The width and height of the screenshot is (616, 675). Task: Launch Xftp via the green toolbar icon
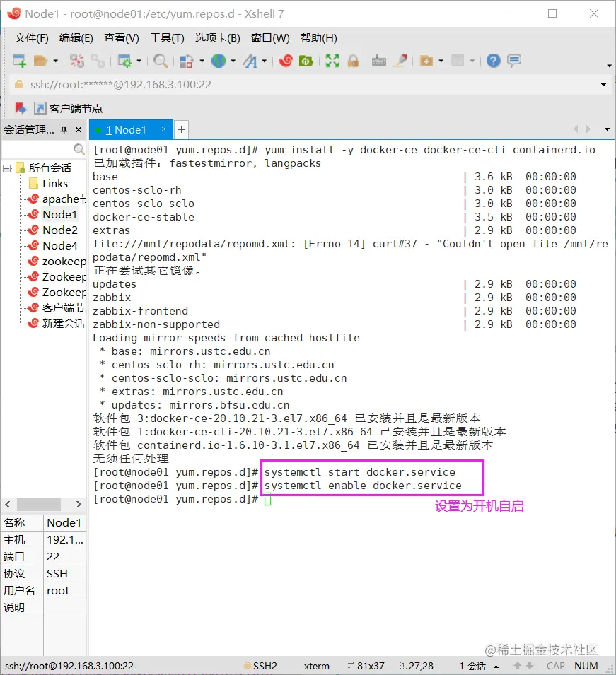click(306, 61)
